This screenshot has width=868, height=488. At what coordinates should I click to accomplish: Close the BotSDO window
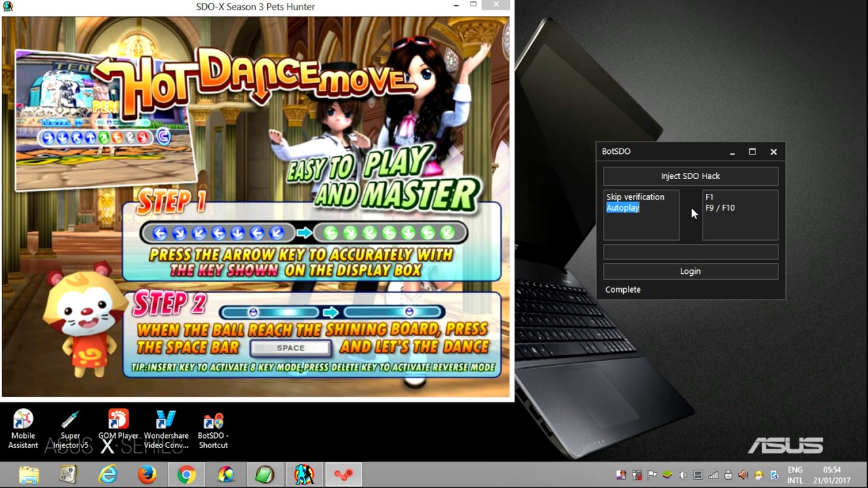pyautogui.click(x=774, y=152)
